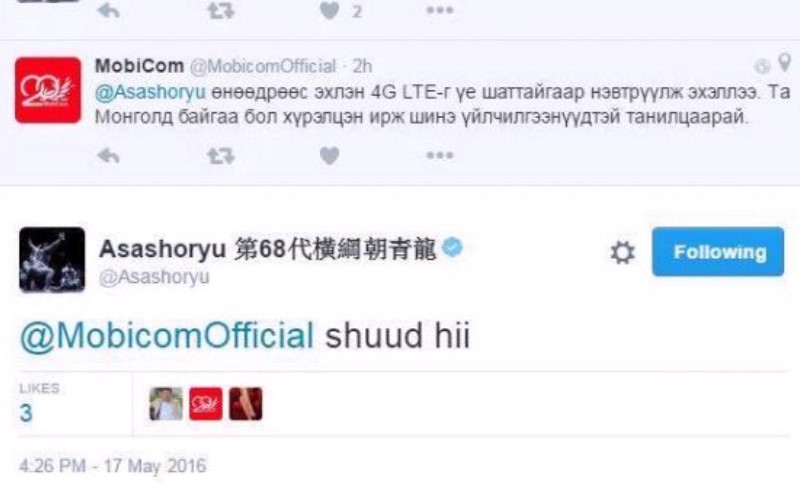Open the gear settings menu beside Following

[x=622, y=252]
